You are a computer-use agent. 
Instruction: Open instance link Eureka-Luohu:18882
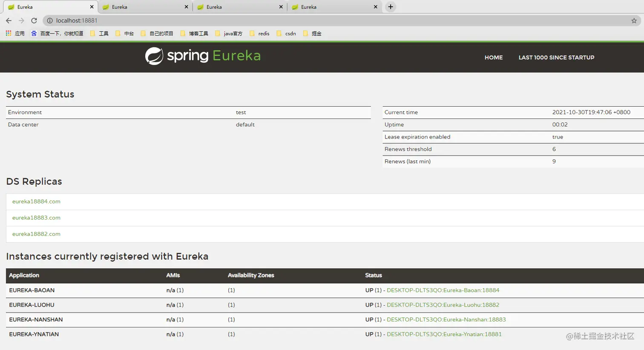[443, 305]
